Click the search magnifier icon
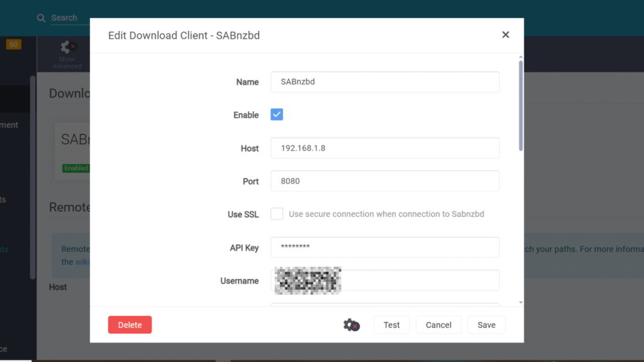The width and height of the screenshot is (644, 362). pos(42,18)
